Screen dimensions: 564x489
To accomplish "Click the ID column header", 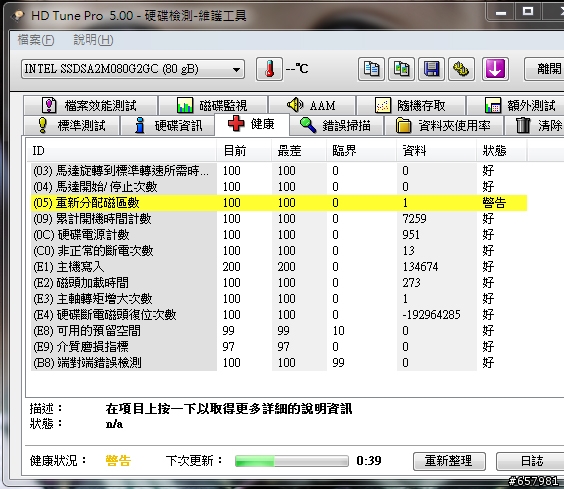I will (122, 150).
